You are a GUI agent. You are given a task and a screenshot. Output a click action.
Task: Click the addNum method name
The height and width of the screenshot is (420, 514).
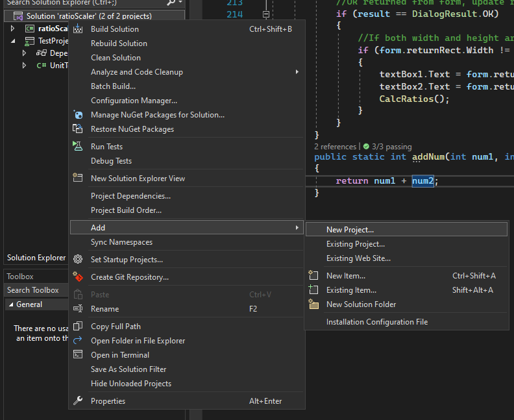(428, 156)
